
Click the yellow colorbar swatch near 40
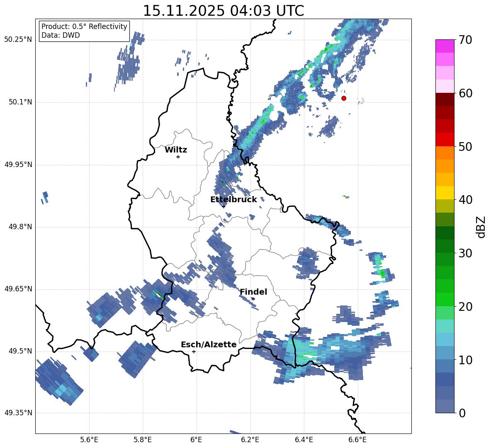[445, 193]
